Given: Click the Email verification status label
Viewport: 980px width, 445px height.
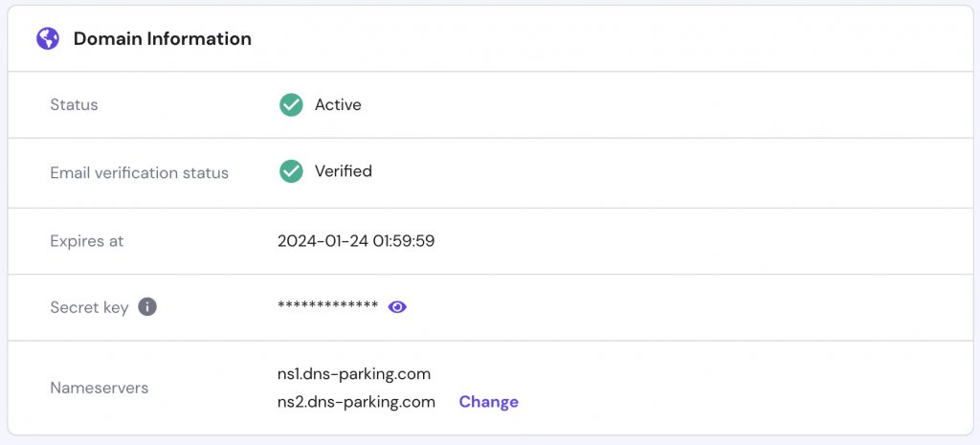Looking at the screenshot, I should point(139,173).
